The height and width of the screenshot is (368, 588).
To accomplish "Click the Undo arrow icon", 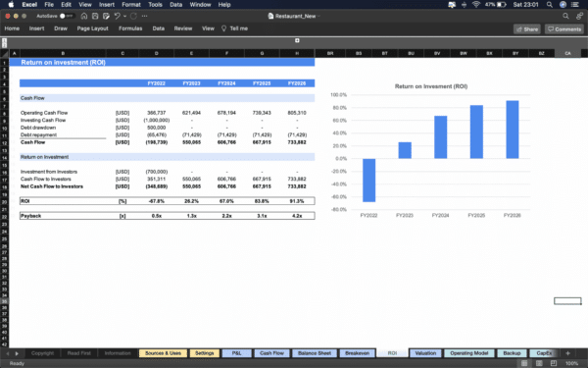I will click(117, 16).
